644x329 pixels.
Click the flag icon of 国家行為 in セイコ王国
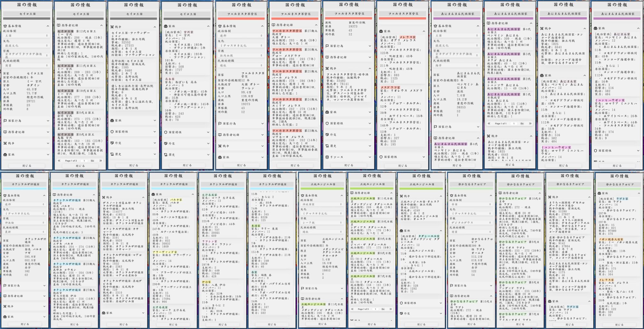[5, 121]
